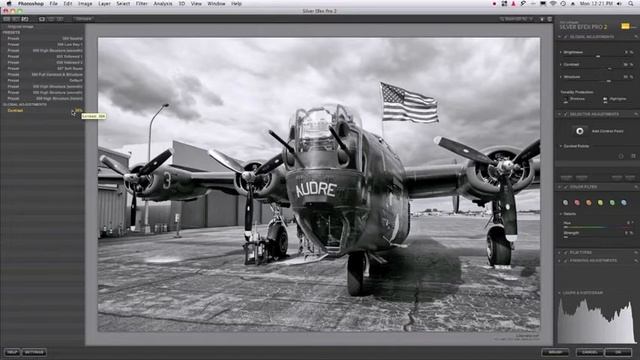Image resolution: width=640 pixels, height=360 pixels.
Task: Open the history browser icon in top toolbar
Action: click(25, 19)
